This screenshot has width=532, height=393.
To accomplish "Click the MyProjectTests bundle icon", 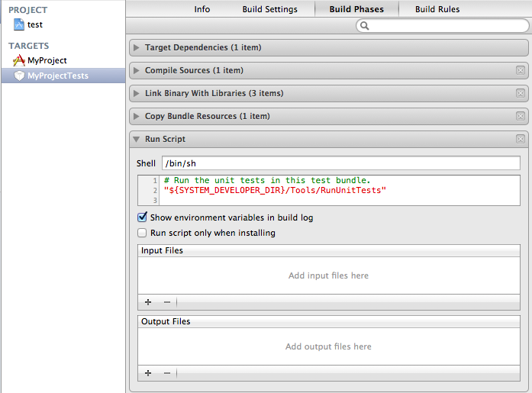I will pos(19,76).
